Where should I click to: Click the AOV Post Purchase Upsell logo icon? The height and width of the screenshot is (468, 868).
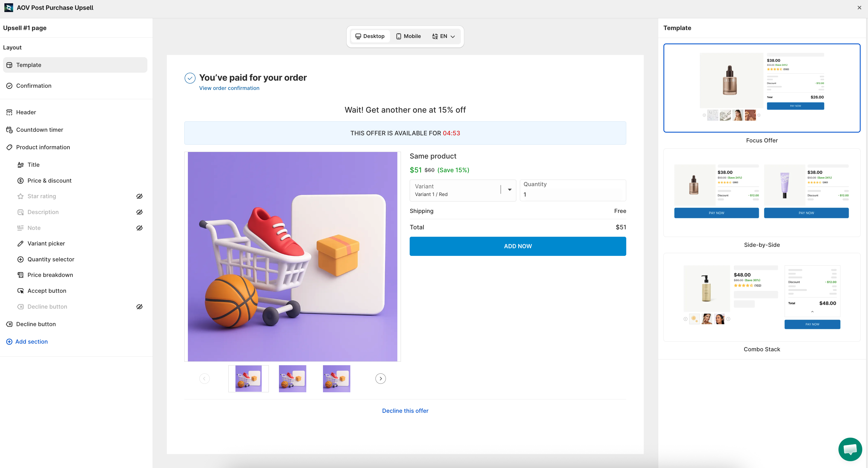coord(8,8)
